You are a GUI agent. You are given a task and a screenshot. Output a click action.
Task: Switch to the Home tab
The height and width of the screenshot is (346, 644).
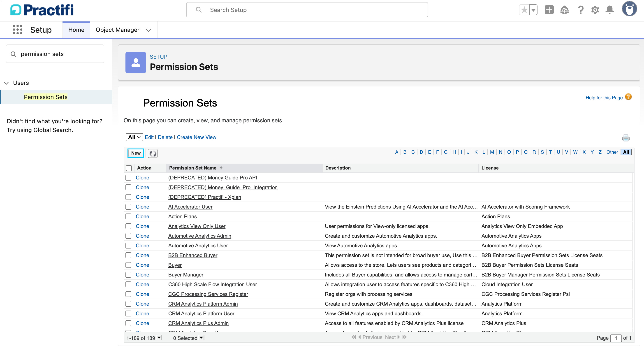point(76,30)
